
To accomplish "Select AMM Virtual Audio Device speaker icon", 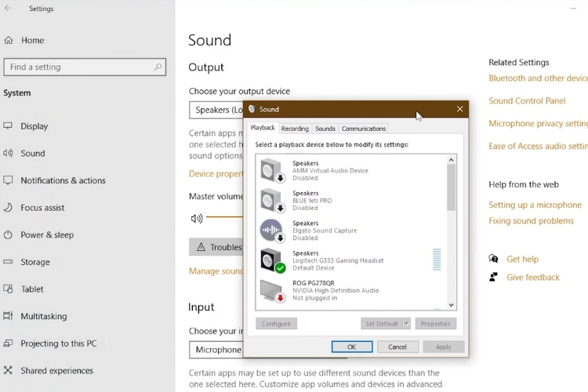I will (272, 170).
